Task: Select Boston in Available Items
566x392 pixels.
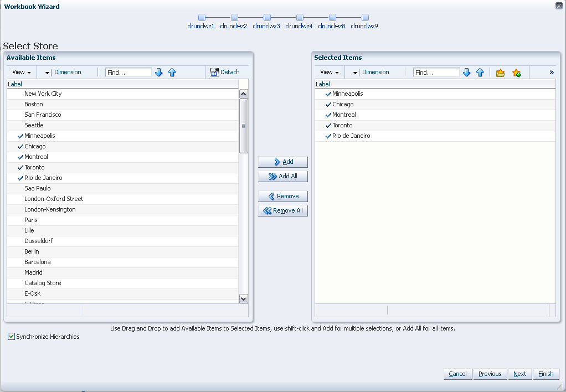Action: pos(123,104)
